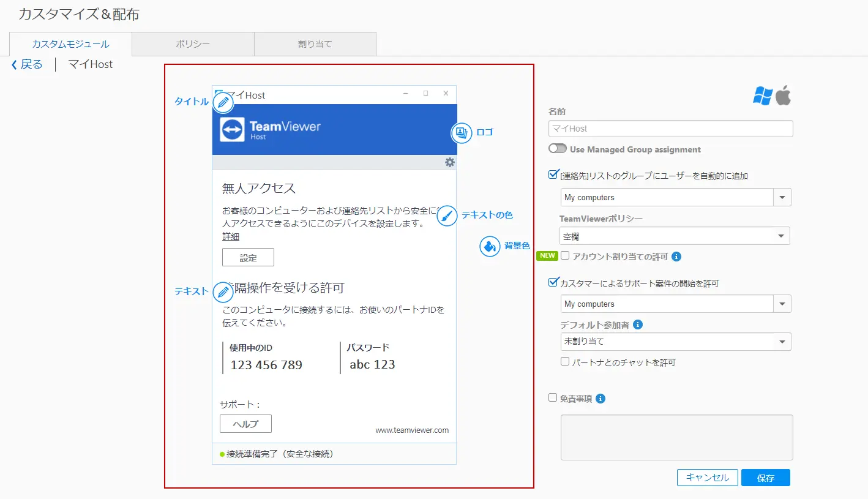Uncheck auto-add users to contact list group
This screenshot has height=499, width=868.
(554, 174)
